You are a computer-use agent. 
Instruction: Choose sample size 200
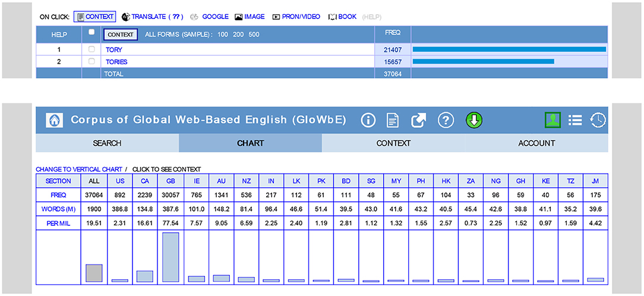point(238,34)
